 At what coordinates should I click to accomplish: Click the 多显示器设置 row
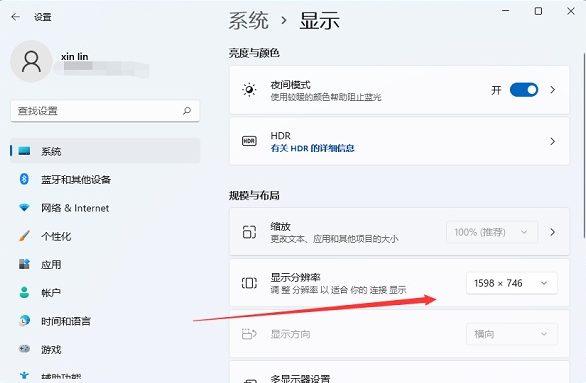click(399, 372)
